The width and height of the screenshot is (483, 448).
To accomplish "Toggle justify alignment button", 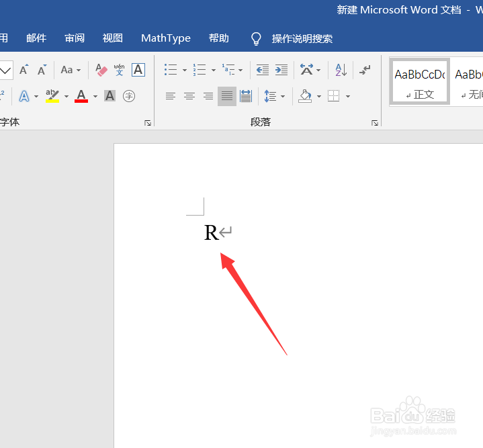I will tap(227, 96).
